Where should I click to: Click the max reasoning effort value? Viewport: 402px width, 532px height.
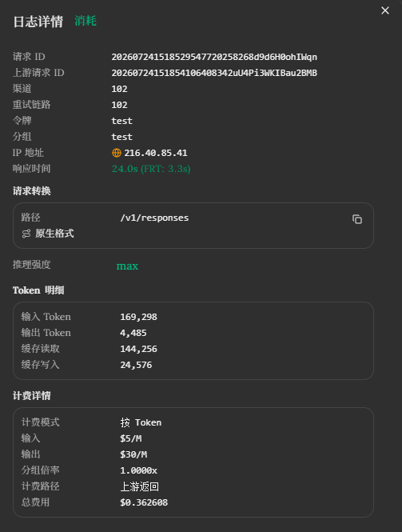pyautogui.click(x=127, y=266)
